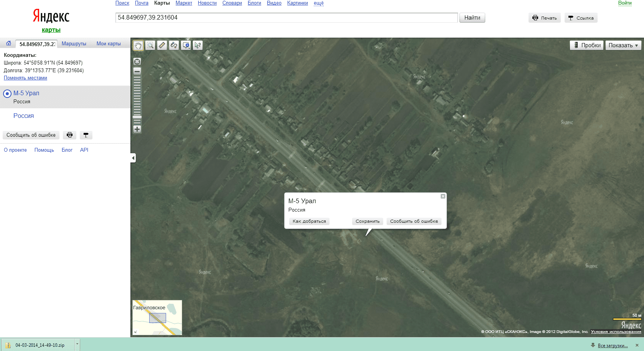
Task: Close the downloads bar
Action: click(x=637, y=345)
